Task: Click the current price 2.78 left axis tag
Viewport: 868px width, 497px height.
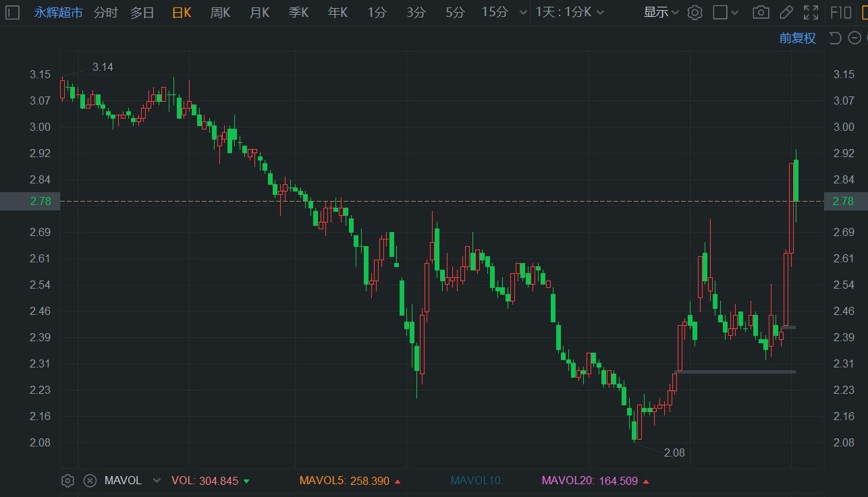Action: [30, 201]
